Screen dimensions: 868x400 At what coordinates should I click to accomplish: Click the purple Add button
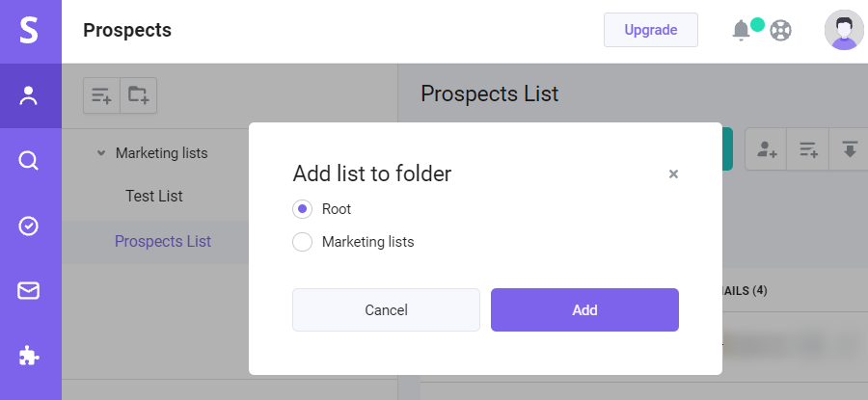[584, 309]
